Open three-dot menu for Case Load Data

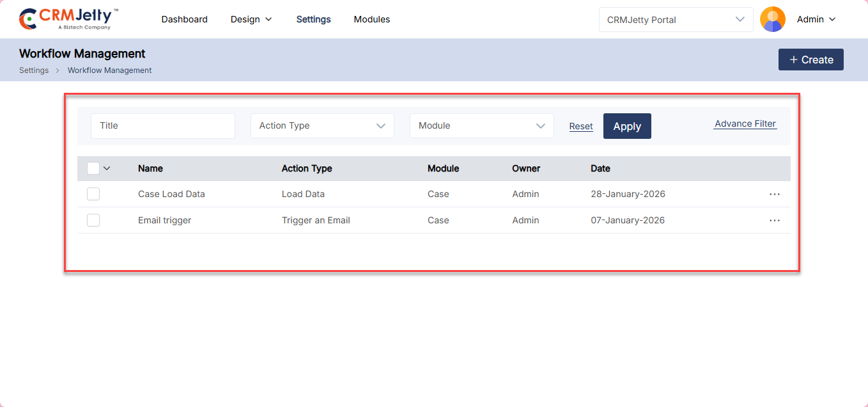(774, 194)
